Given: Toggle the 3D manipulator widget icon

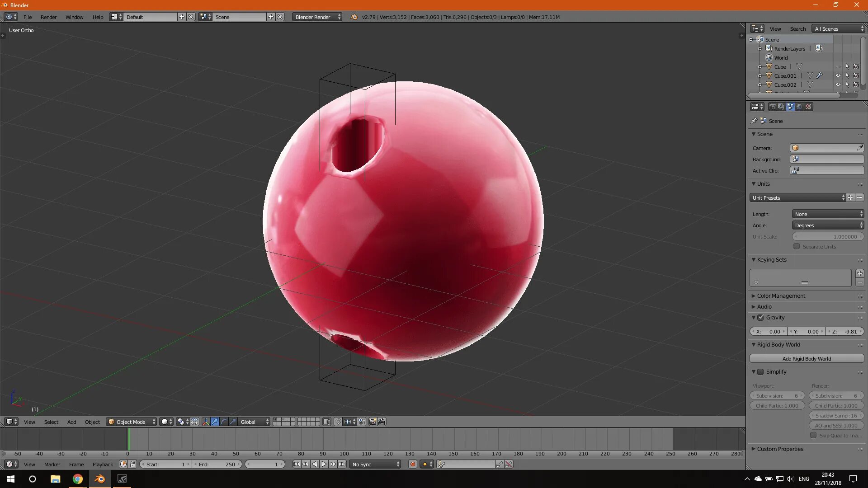Looking at the screenshot, I should [x=206, y=422].
